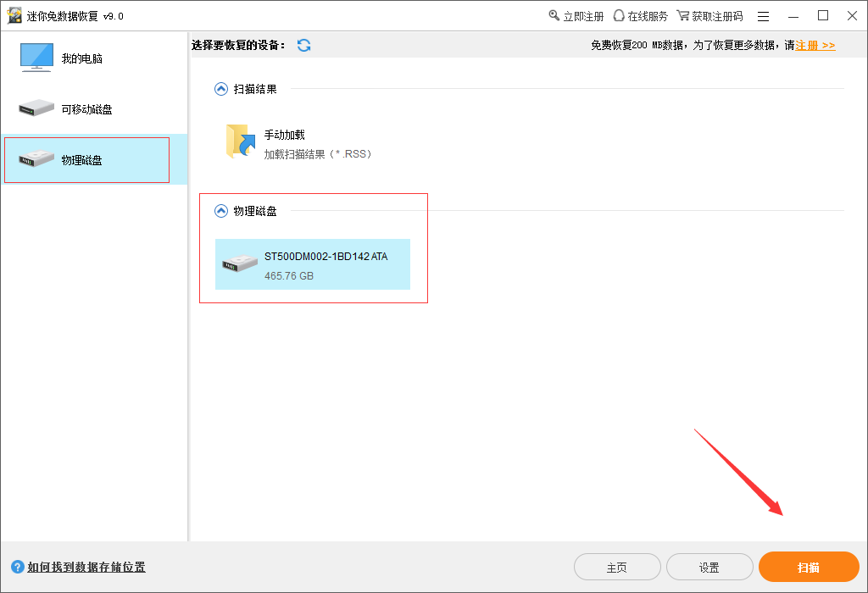Select 物理磁盘 in sidebar

point(94,159)
